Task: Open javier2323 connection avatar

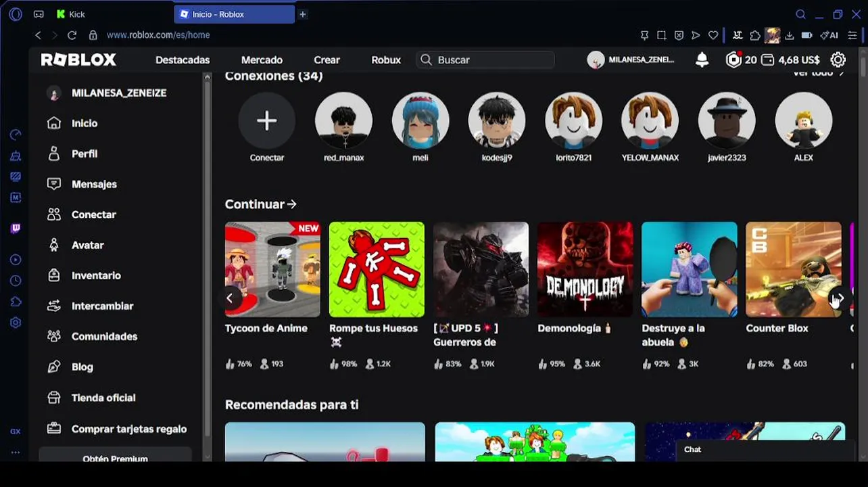Action: click(727, 120)
